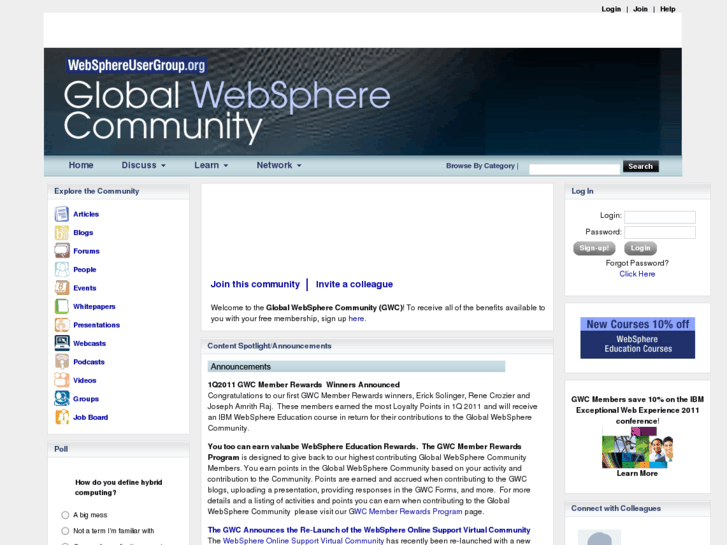Screen dimensions: 727x545
Task: Click 'Click Here' for forgotten password
Action: pyautogui.click(x=637, y=274)
